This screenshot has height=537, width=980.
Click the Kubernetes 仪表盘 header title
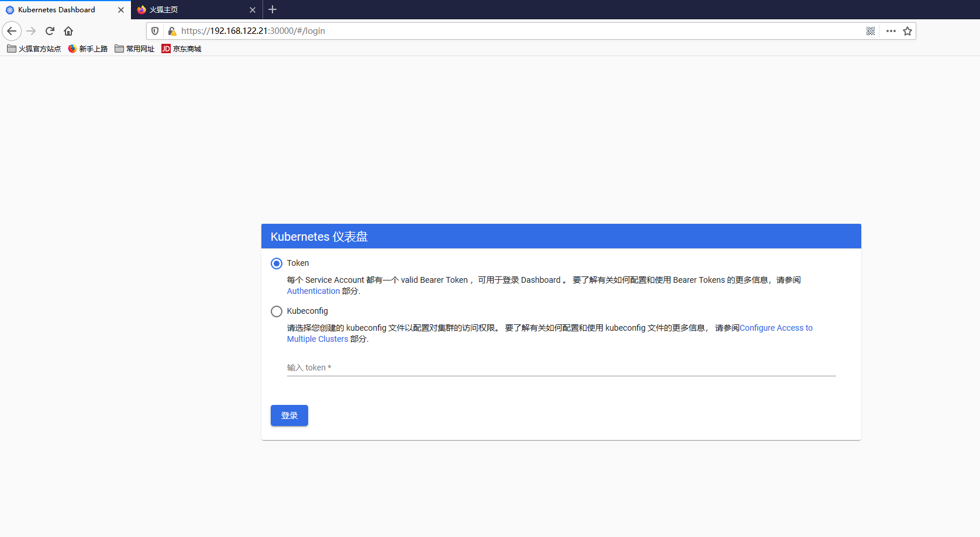click(x=319, y=237)
